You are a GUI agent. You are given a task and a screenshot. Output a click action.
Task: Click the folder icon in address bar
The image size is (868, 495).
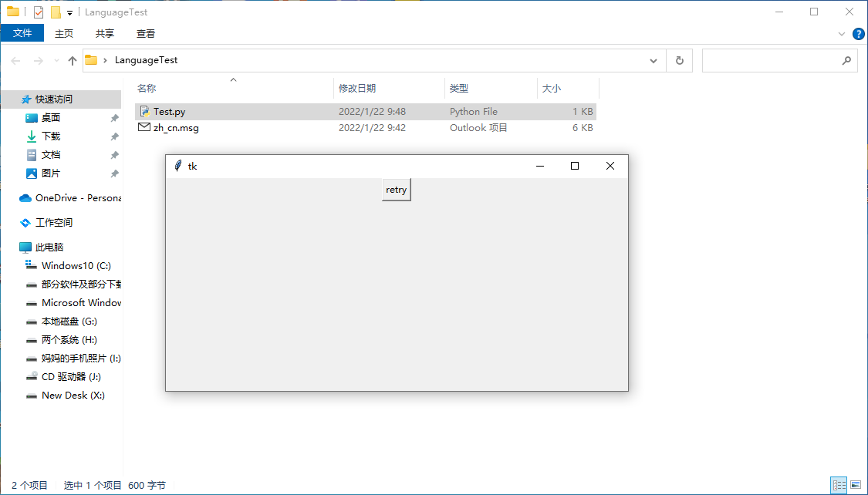point(91,59)
